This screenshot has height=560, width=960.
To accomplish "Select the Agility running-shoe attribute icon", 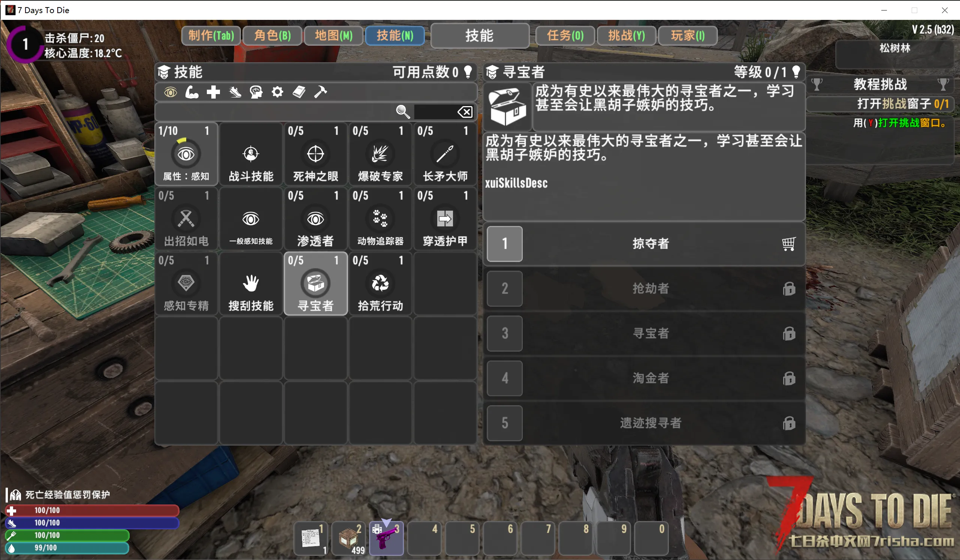I will (x=235, y=92).
